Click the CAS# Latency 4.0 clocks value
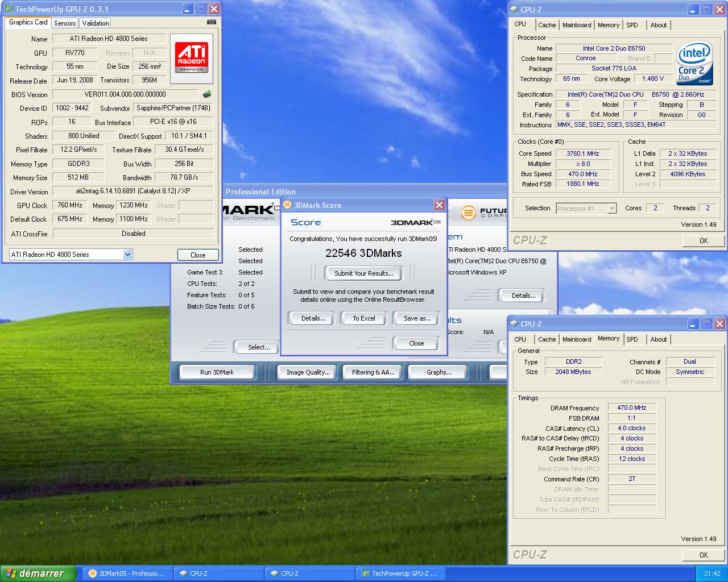The image size is (728, 582). click(632, 428)
